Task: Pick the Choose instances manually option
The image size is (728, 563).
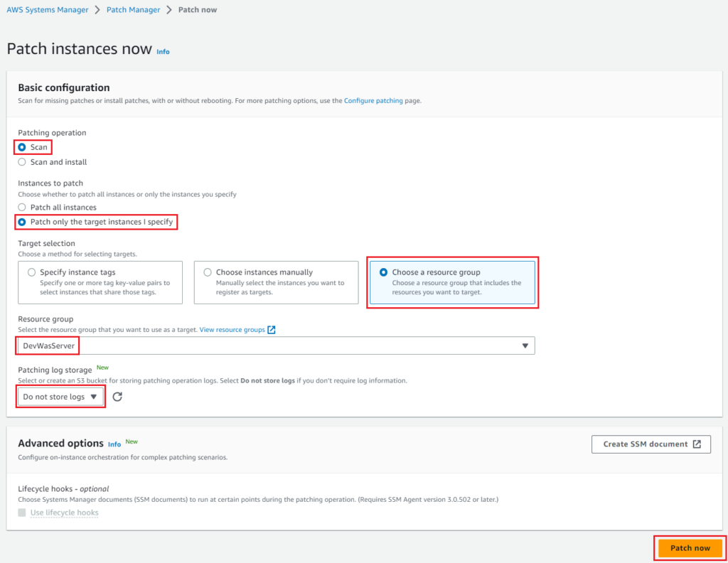Action: (208, 272)
